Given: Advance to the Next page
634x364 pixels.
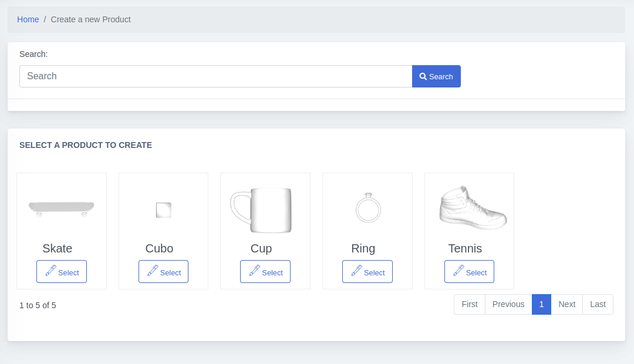Looking at the screenshot, I should (567, 304).
